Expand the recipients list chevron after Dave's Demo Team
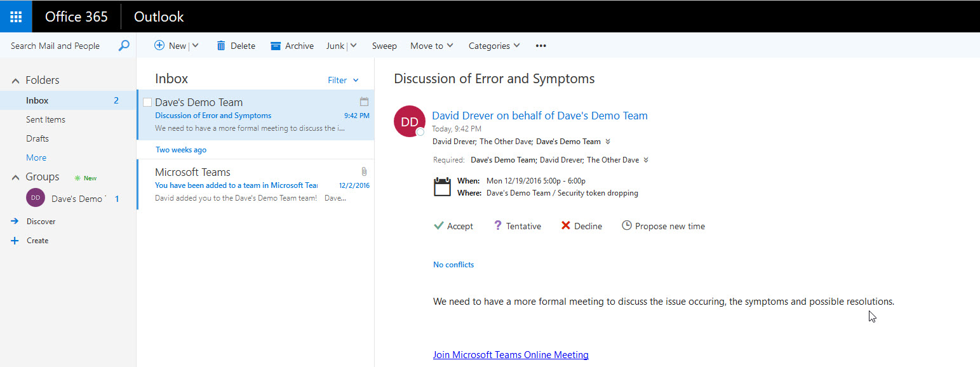Screen dimensions: 980x367 pos(608,142)
